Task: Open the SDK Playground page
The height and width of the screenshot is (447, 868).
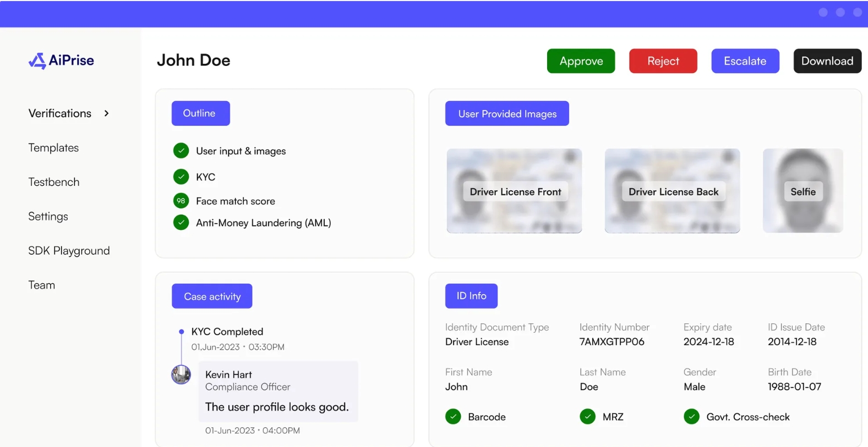Action: click(69, 251)
